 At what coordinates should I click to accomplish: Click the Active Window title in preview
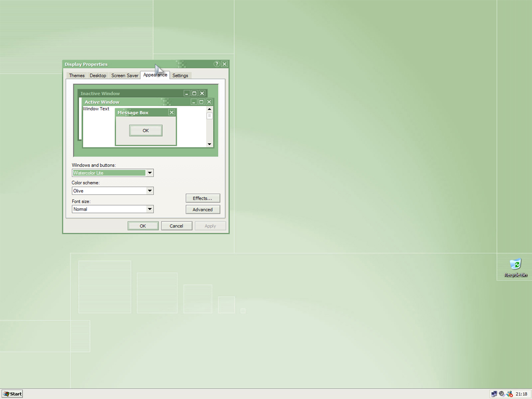click(102, 102)
